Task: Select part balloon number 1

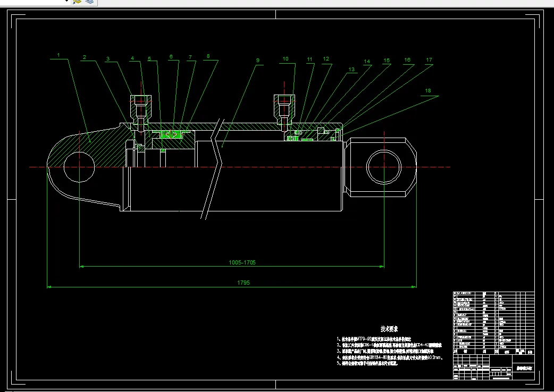Action: [x=58, y=55]
